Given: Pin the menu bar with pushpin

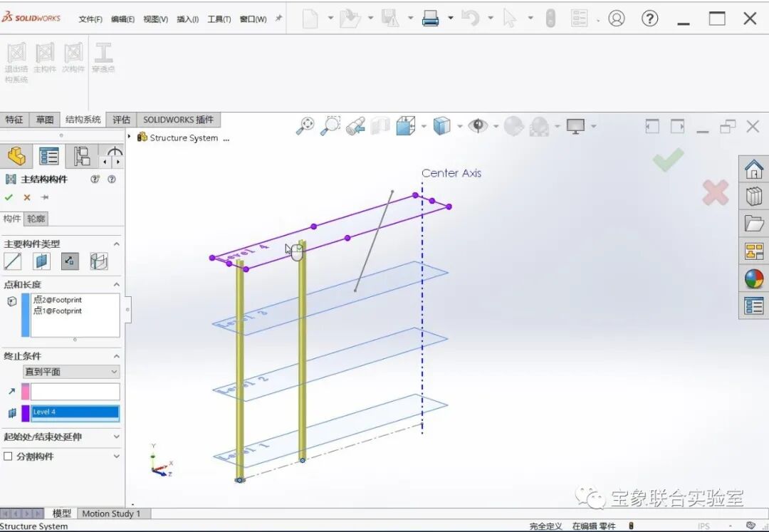Looking at the screenshot, I should pos(278,18).
